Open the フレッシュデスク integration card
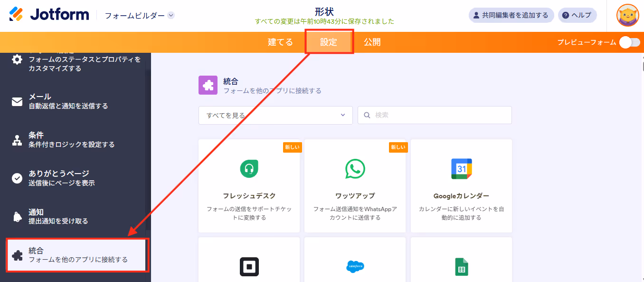 (x=249, y=186)
